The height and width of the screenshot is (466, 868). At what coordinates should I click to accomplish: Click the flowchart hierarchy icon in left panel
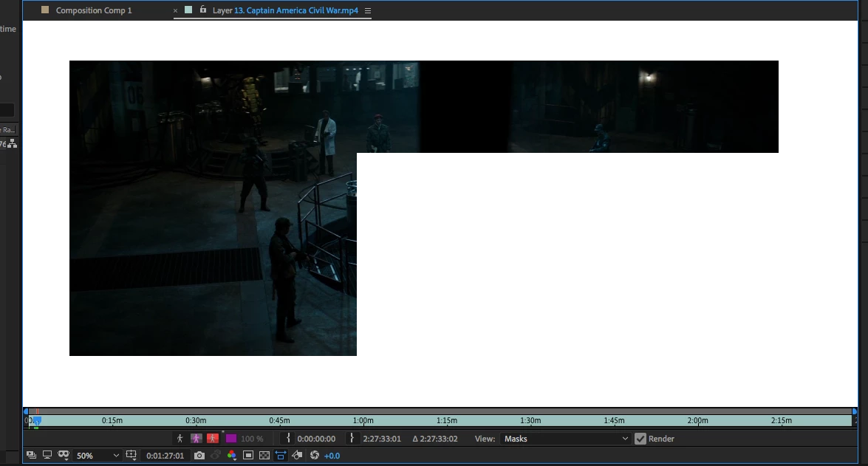pos(12,144)
